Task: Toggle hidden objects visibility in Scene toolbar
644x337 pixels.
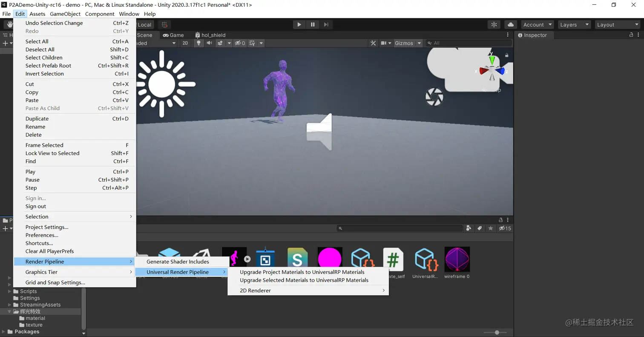Action: click(240, 43)
